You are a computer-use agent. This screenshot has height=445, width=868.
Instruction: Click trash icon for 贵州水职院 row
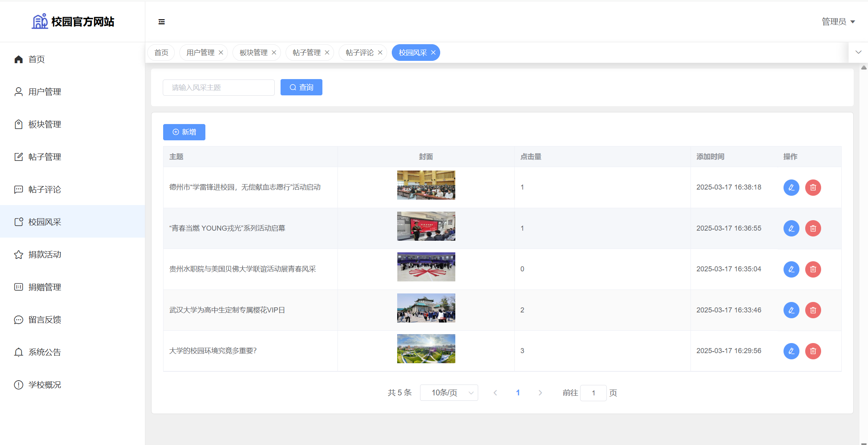point(813,269)
